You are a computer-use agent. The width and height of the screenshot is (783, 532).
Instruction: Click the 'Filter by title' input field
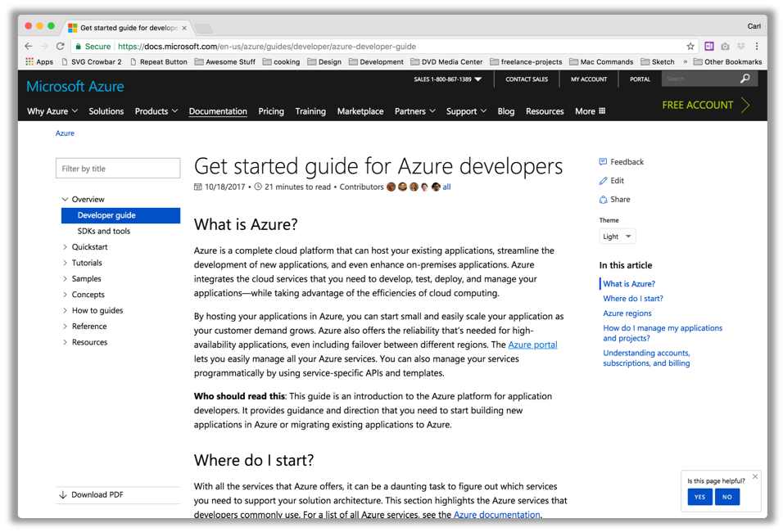click(118, 169)
